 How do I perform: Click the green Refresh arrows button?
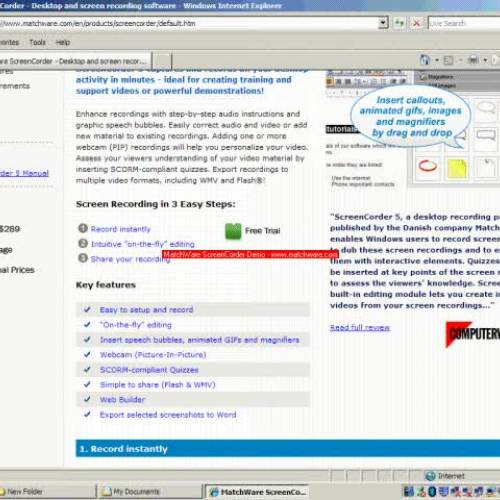coord(399,23)
